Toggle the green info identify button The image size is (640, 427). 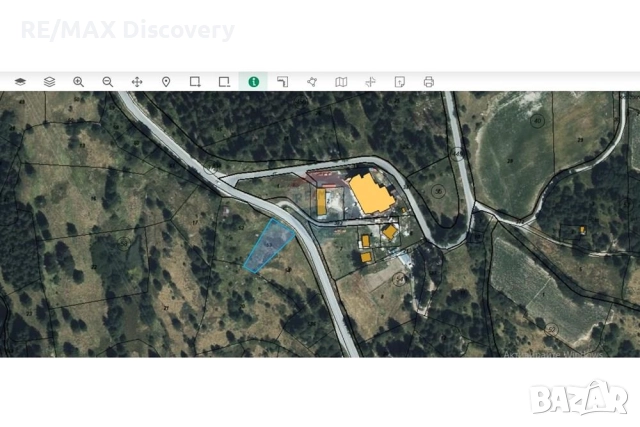click(254, 81)
